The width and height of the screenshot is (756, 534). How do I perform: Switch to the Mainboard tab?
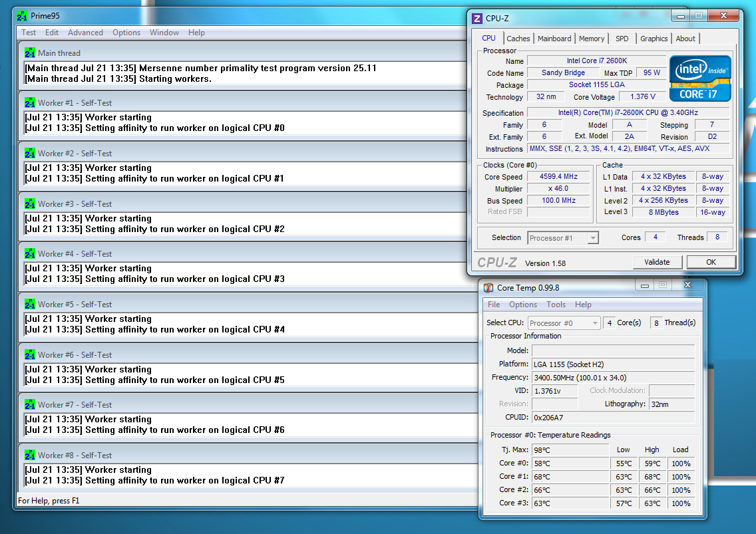coord(554,39)
